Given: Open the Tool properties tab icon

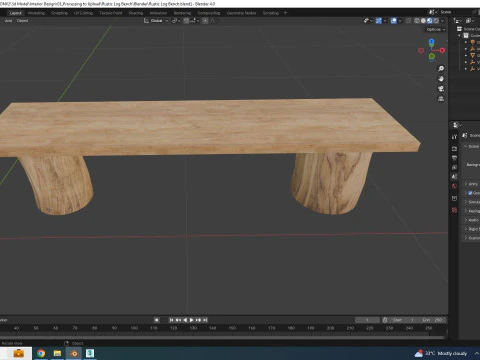Looking at the screenshot, I should click(x=454, y=137).
